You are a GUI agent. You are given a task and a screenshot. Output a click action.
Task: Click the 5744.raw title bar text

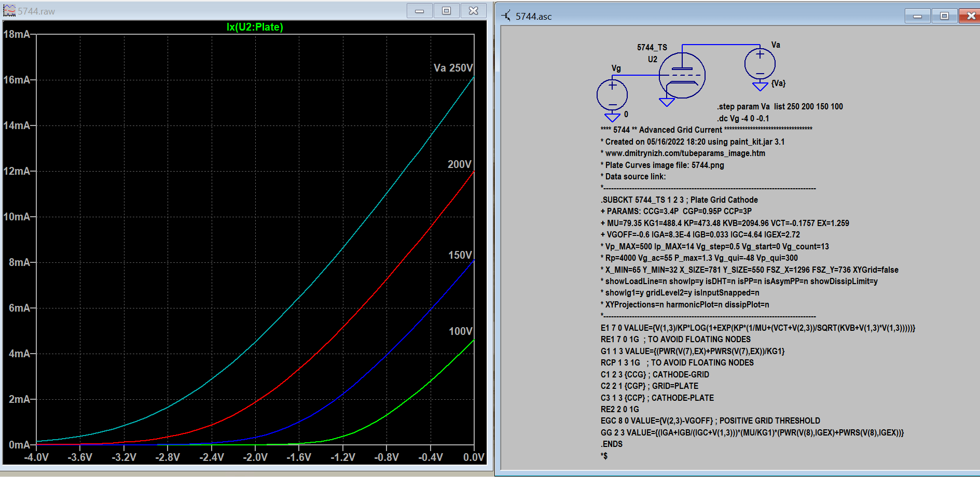[x=36, y=11]
